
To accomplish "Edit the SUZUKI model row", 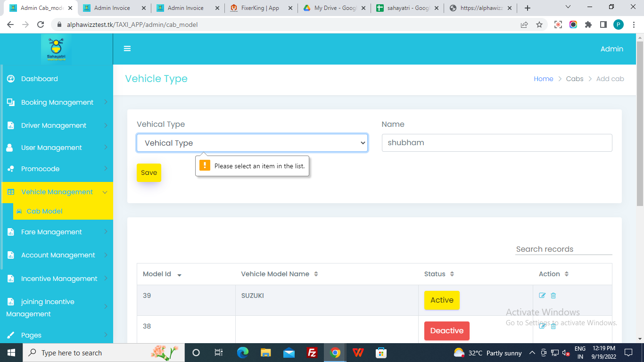I will click(x=542, y=296).
